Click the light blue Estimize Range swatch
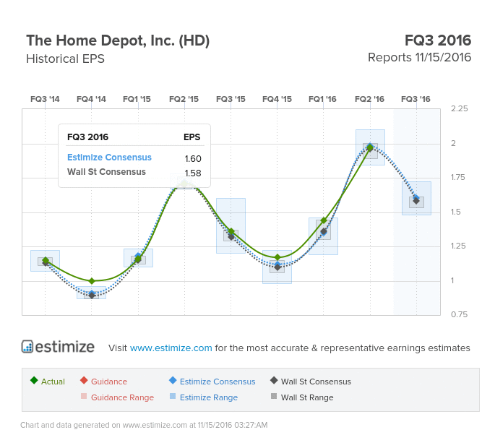The width and height of the screenshot is (495, 448). coord(173,396)
